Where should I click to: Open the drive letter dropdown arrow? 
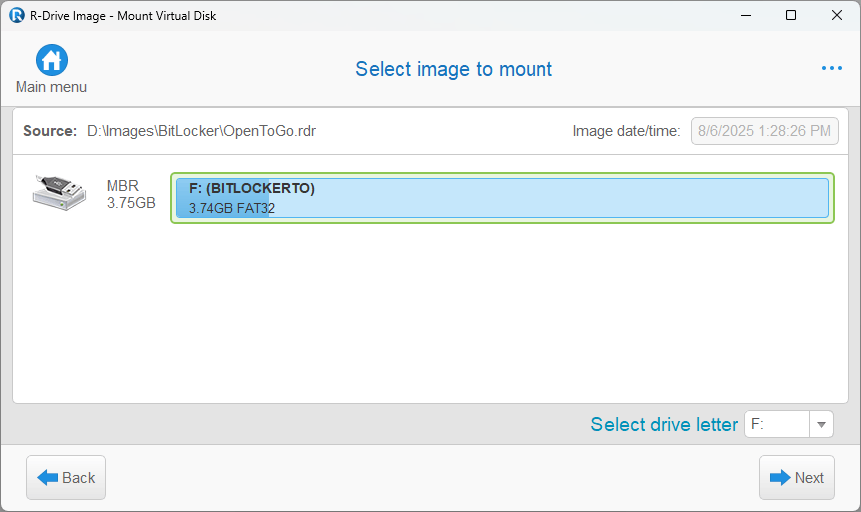(x=821, y=424)
